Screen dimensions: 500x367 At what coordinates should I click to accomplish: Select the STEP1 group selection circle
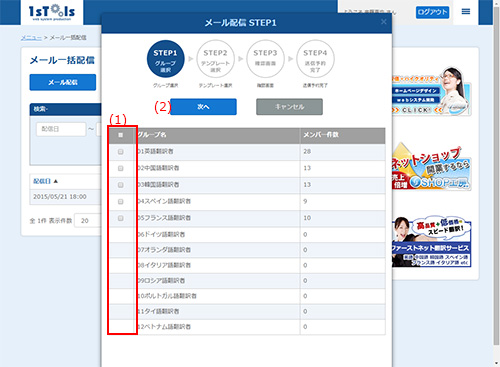(166, 59)
